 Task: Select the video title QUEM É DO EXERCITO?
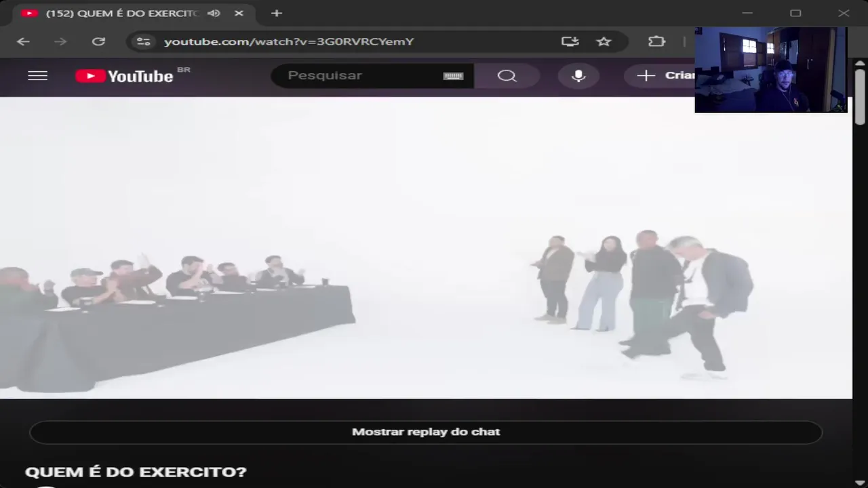point(136,472)
